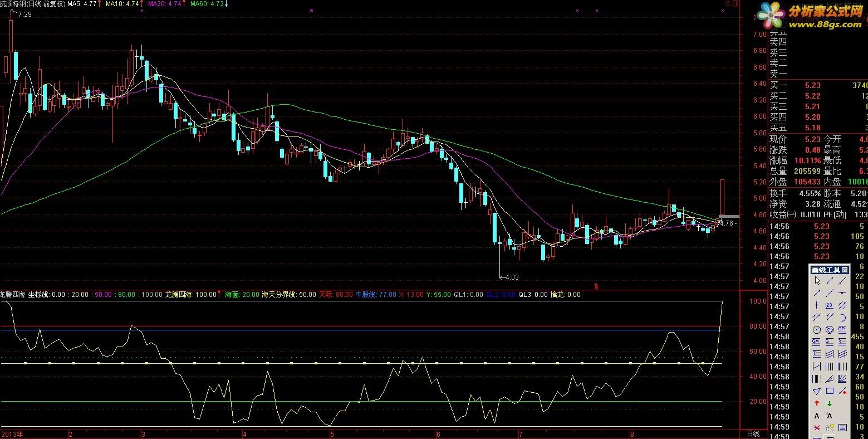
Task: Click the 收益(一) 0.010 field
Action: point(795,214)
